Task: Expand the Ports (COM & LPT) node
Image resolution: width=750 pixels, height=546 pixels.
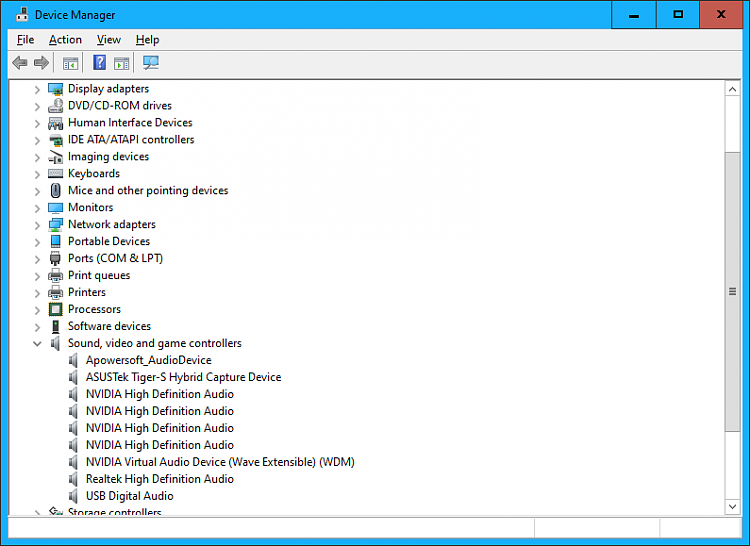Action: (x=37, y=259)
